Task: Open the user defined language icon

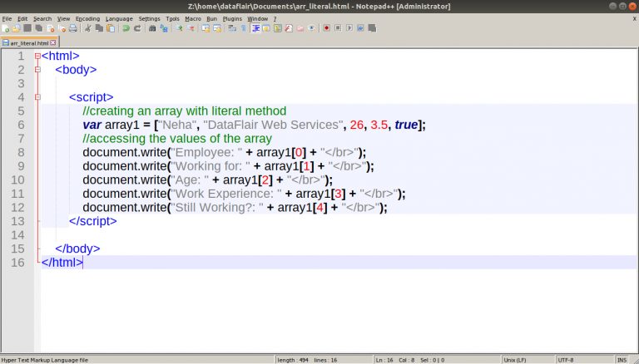Action: point(266,28)
